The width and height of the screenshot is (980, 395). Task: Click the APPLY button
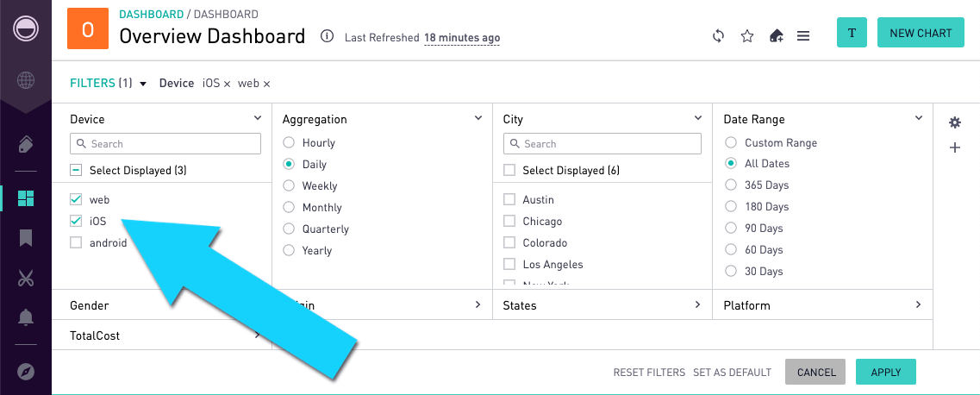coord(886,372)
